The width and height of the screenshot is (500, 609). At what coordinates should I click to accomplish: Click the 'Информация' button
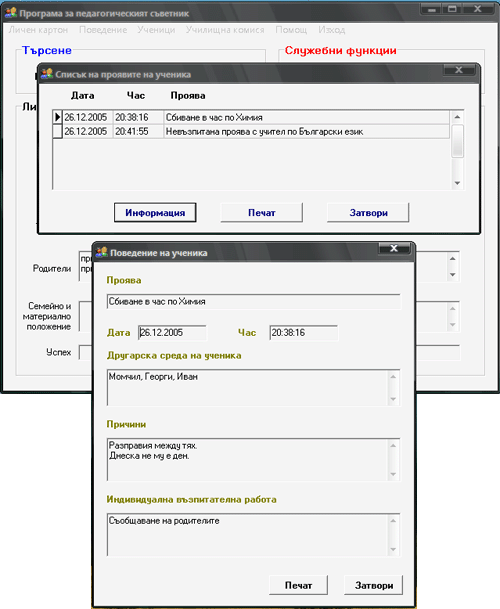coord(155,212)
